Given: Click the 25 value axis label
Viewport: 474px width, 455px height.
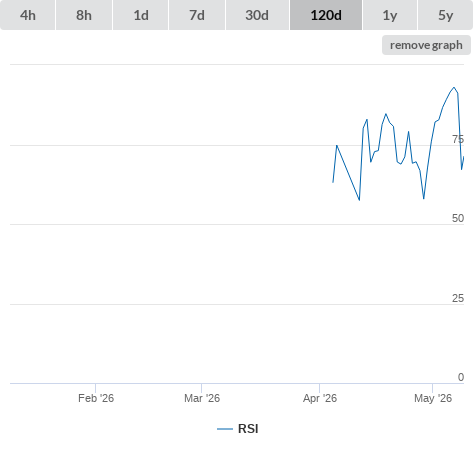Looking at the screenshot, I should (458, 298).
